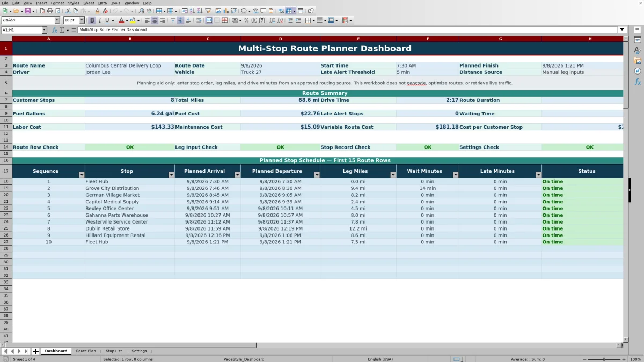Sort ascending with the A-Z icon
Screen dimensions: 644x362
[192, 11]
